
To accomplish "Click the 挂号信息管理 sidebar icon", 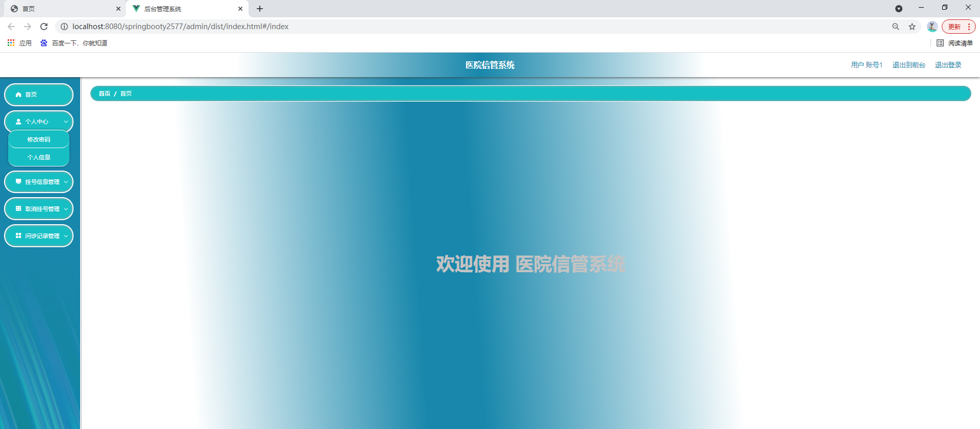I will 18,181.
